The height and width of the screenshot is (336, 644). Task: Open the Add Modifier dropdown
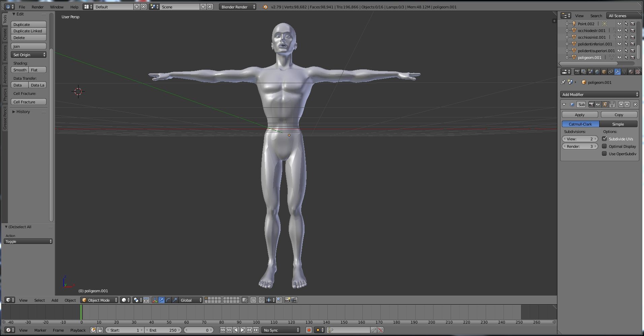(x=600, y=95)
